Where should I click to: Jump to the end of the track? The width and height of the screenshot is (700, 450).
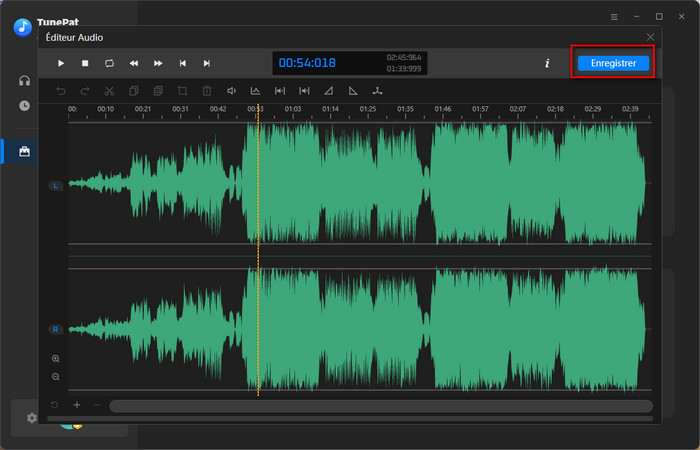pos(207,63)
